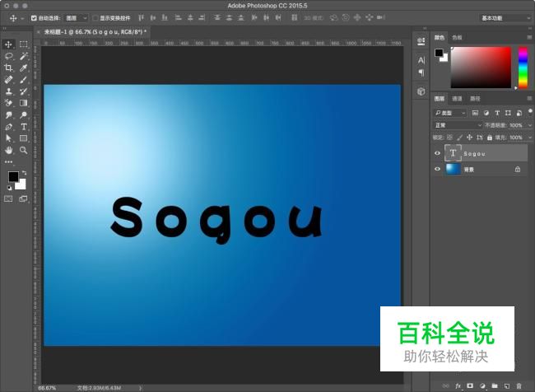Select the Dodge tool
535x392 pixels.
tap(24, 115)
